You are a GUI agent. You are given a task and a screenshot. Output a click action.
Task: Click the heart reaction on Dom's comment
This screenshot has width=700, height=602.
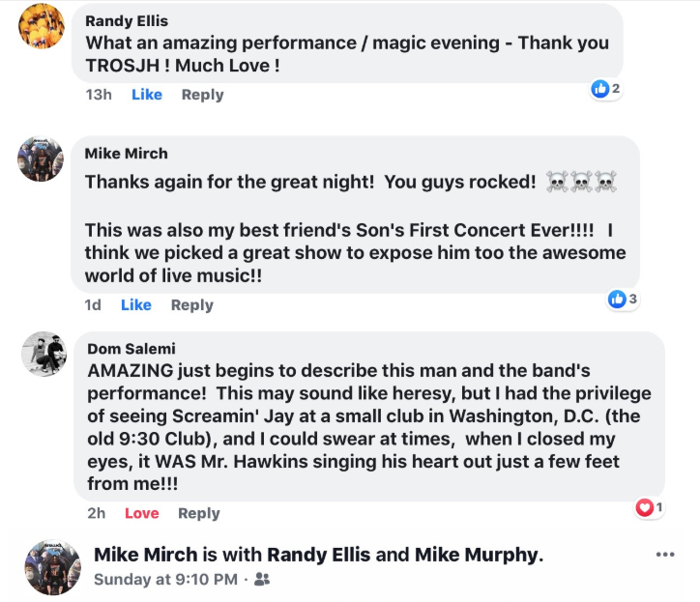644,507
